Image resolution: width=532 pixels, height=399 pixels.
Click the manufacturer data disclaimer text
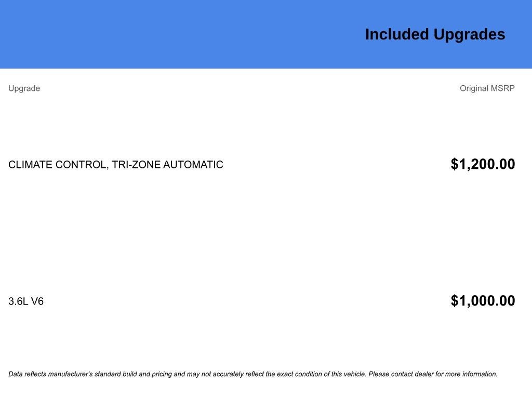pyautogui.click(x=253, y=374)
